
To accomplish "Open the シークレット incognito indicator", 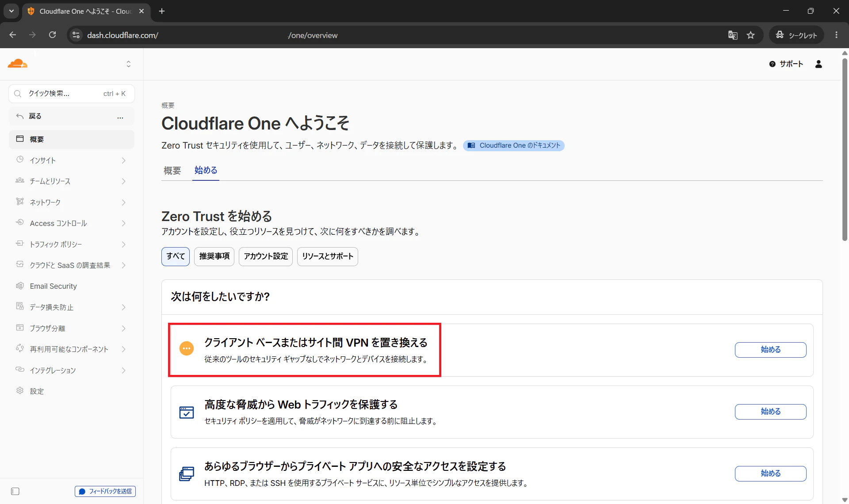I will coord(796,35).
